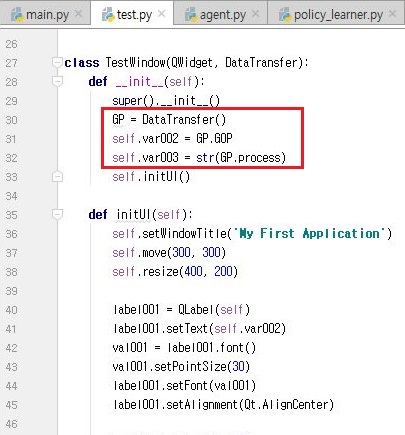Close the main.py tab
The height and width of the screenshot is (435, 405).
[x=79, y=14]
